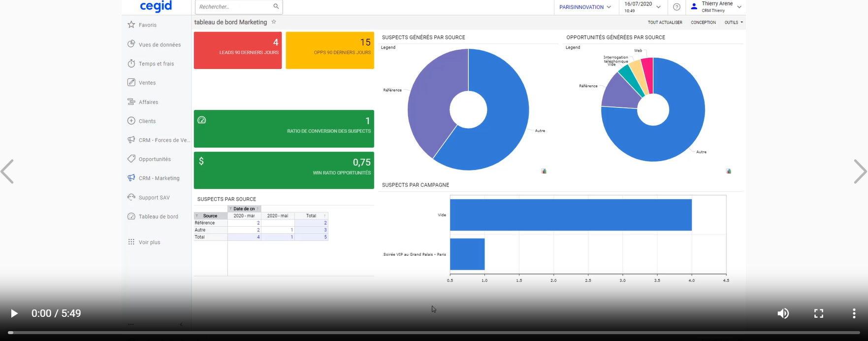Viewport: 868px width, 341px height.
Task: Open Favoris via its star icon
Action: pos(131,25)
